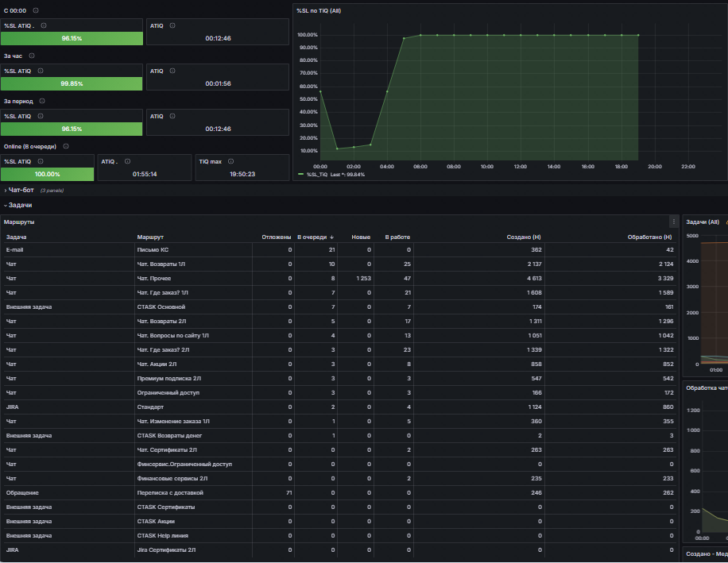Open the 'Задачи (All)' chart panel title
Viewport: 728px width, 563px height.
(703, 222)
